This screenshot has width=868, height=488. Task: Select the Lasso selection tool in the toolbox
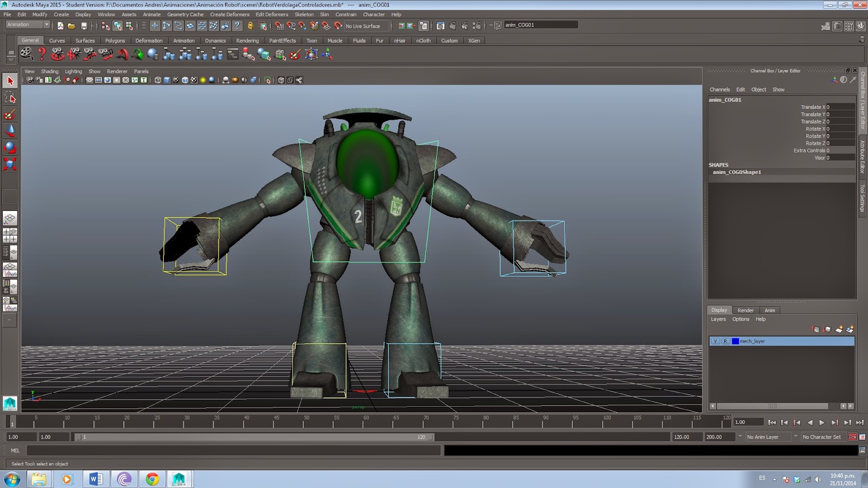pos(10,98)
